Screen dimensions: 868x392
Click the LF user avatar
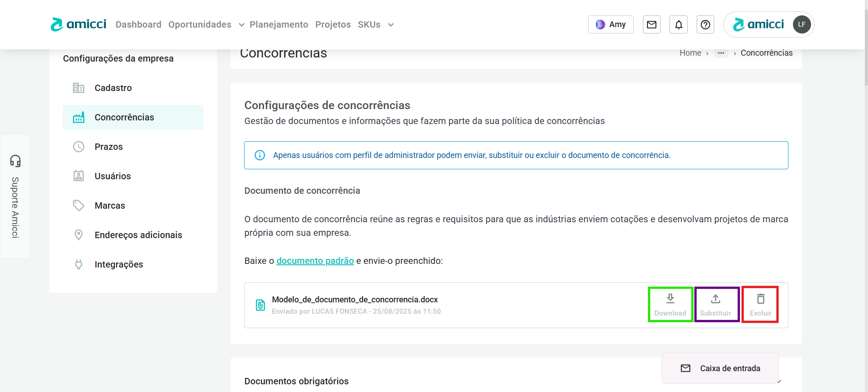pyautogui.click(x=802, y=24)
